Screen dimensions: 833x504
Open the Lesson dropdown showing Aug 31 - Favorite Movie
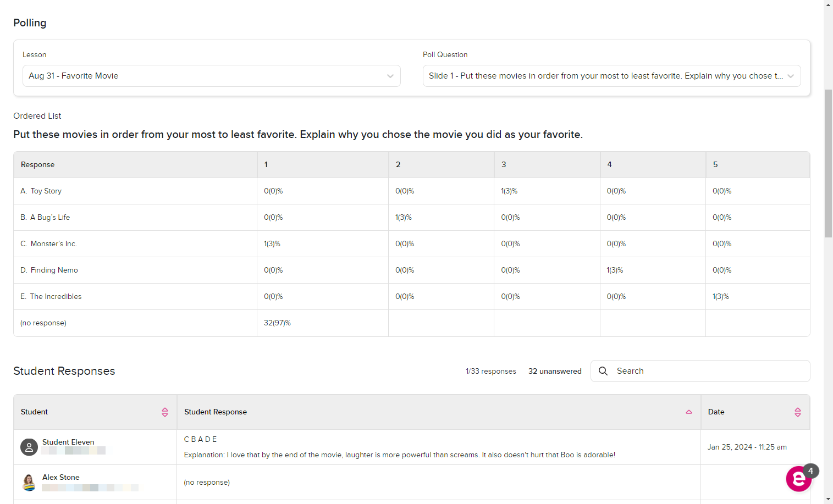pyautogui.click(x=211, y=76)
